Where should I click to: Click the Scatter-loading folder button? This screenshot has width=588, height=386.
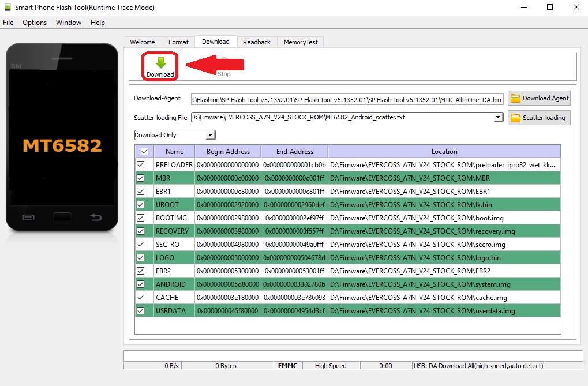[540, 118]
